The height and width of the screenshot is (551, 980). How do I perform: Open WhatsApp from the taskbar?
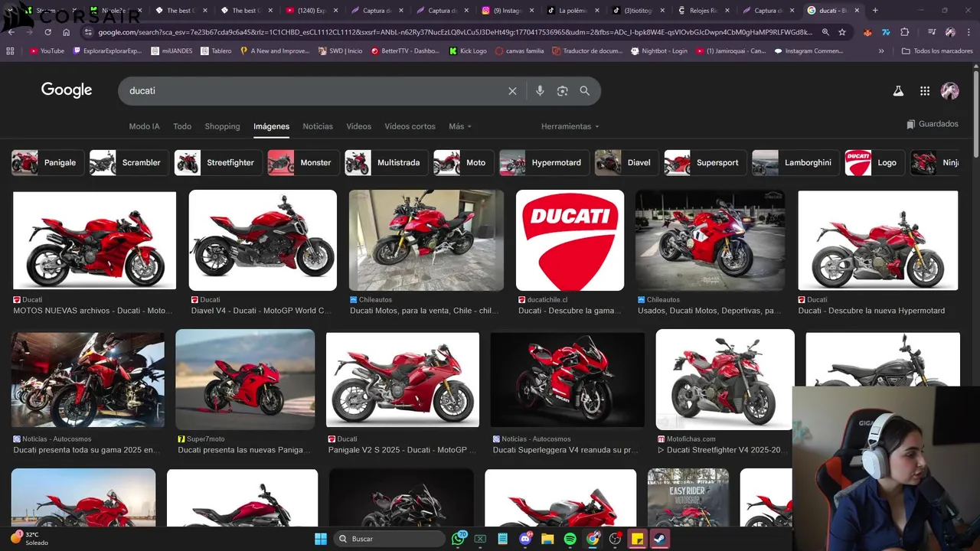459,539
